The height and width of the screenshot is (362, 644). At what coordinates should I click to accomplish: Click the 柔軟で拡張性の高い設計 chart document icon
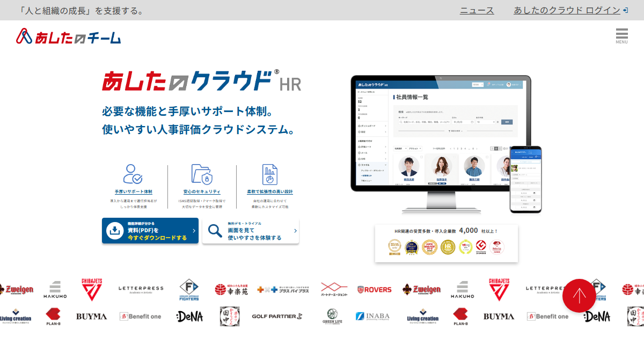click(x=270, y=174)
